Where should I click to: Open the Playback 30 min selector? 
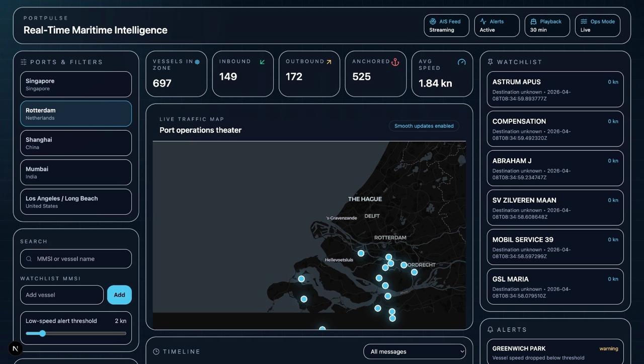547,26
